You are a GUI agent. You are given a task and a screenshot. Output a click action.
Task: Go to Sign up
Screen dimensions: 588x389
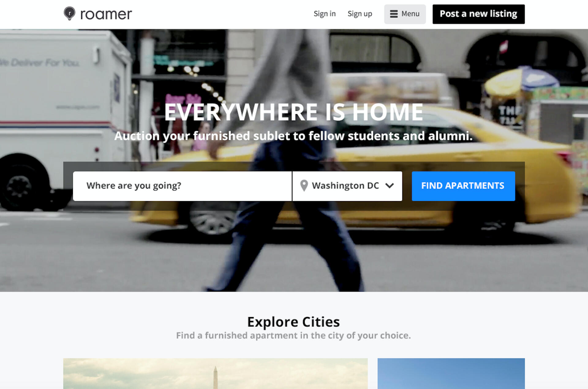tap(360, 14)
